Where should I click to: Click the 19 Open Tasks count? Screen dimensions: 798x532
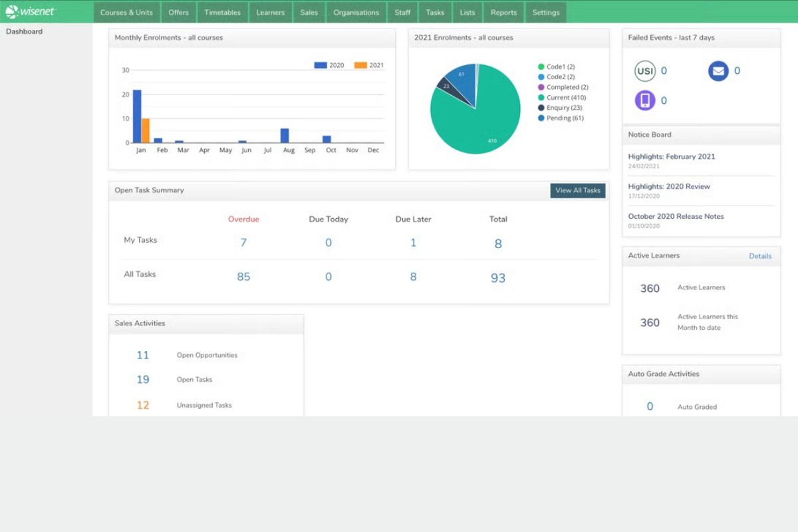(x=143, y=380)
